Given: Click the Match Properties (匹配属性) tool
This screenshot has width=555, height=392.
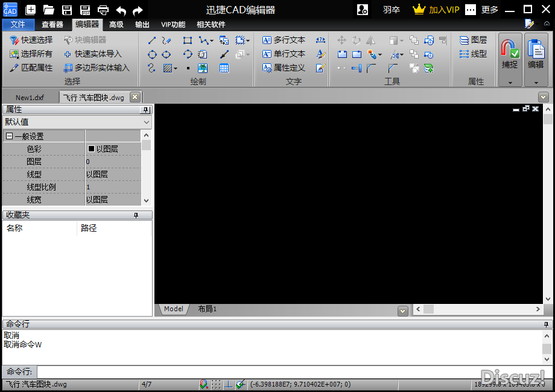Looking at the screenshot, I should pos(31,68).
